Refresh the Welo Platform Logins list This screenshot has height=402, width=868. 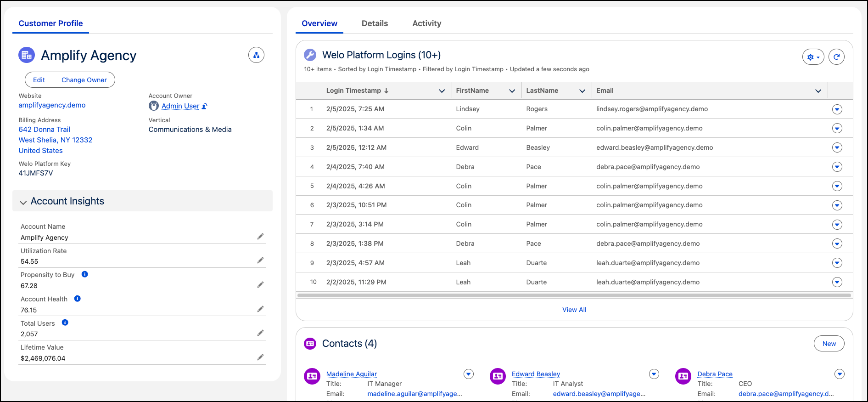(836, 57)
